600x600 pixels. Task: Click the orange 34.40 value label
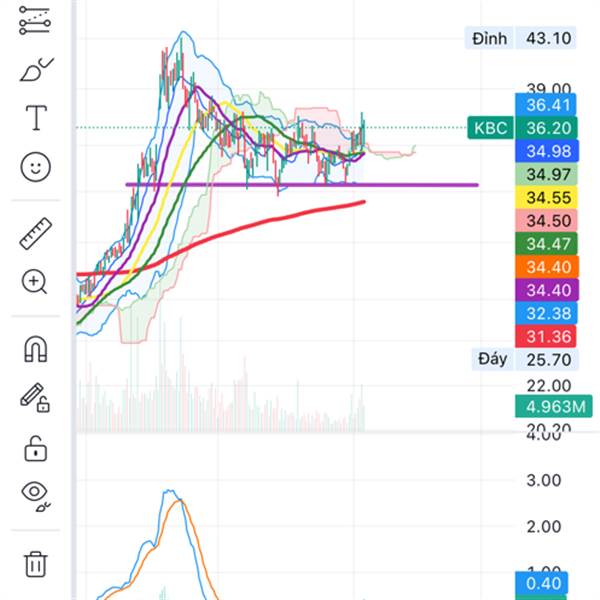547,267
